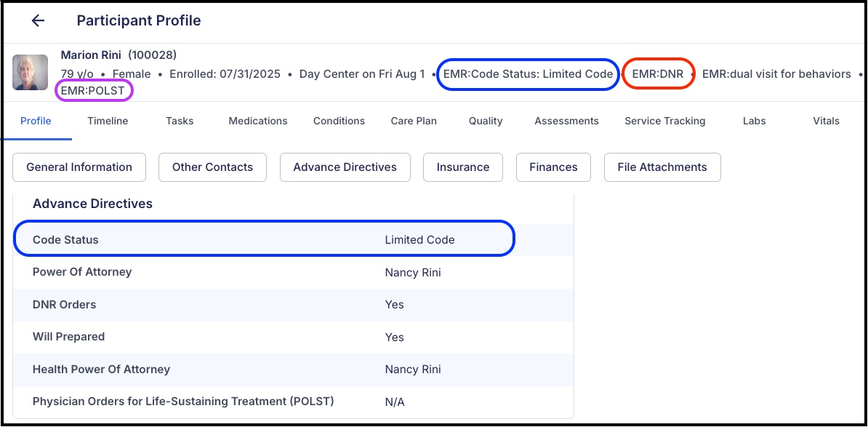The height and width of the screenshot is (427, 868).
Task: Go to the Vitals tab
Action: click(826, 121)
